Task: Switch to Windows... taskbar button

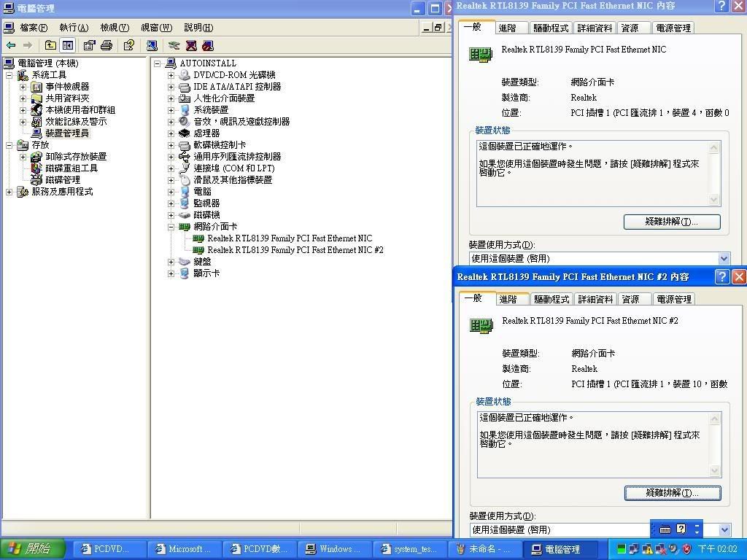Action: [333, 549]
